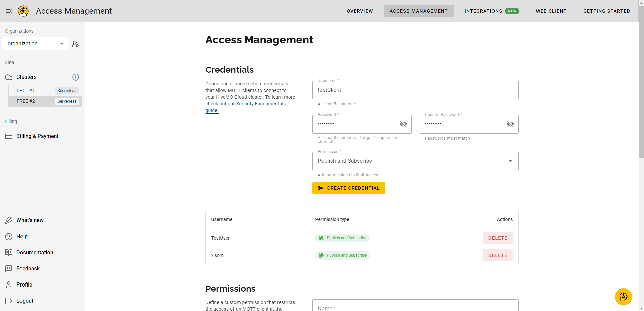Open the yellow floating assistant button
This screenshot has width=644, height=311.
(624, 297)
